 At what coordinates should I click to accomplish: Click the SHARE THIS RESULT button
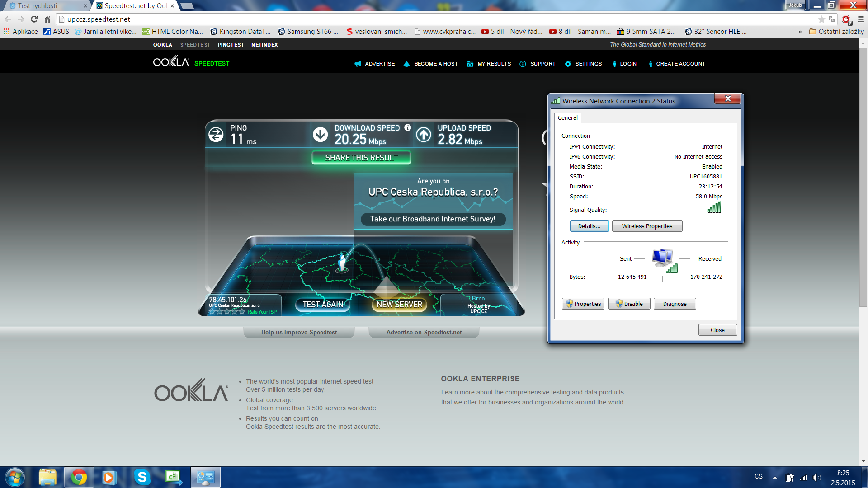[x=361, y=158]
